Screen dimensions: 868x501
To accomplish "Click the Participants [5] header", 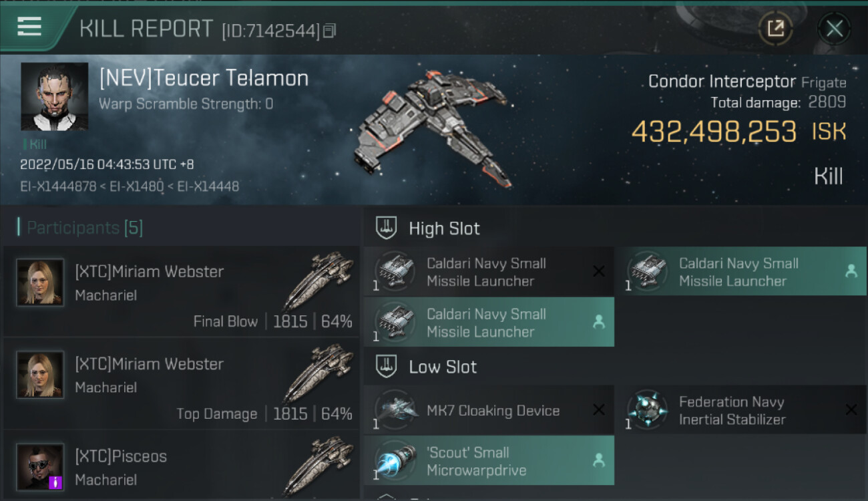I will coord(85,228).
